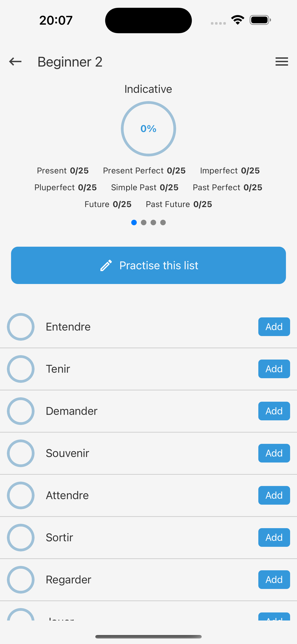The width and height of the screenshot is (297, 644).
Task: Tap the 0% Indicative progress ring
Action: click(x=148, y=129)
